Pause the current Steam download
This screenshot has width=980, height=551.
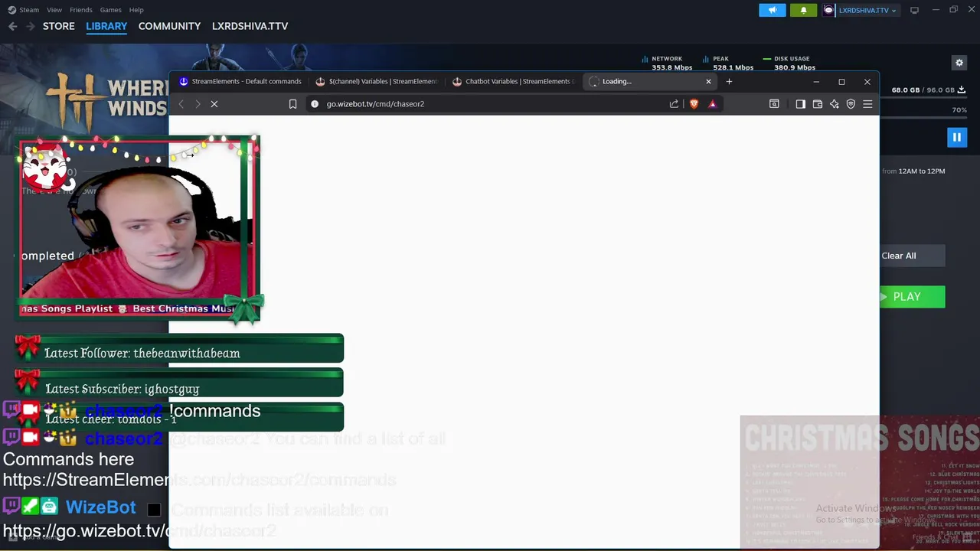pyautogui.click(x=956, y=137)
